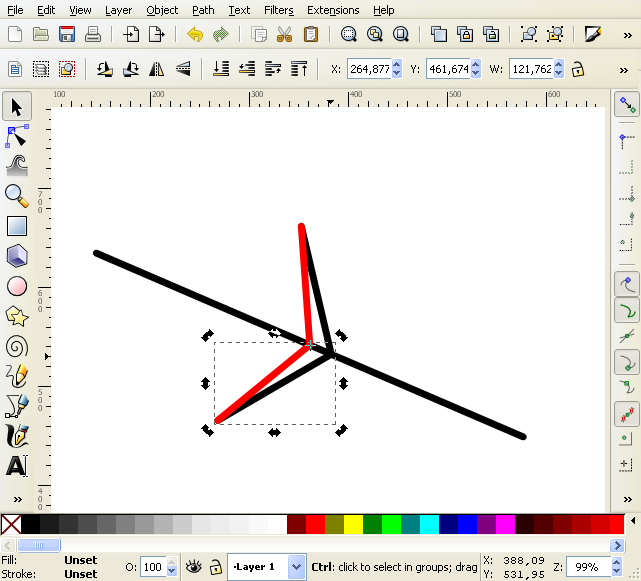Open the Extensions menu

(333, 10)
